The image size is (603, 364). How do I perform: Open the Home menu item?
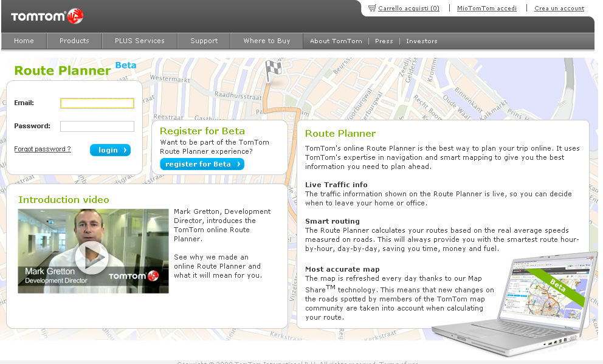24,41
